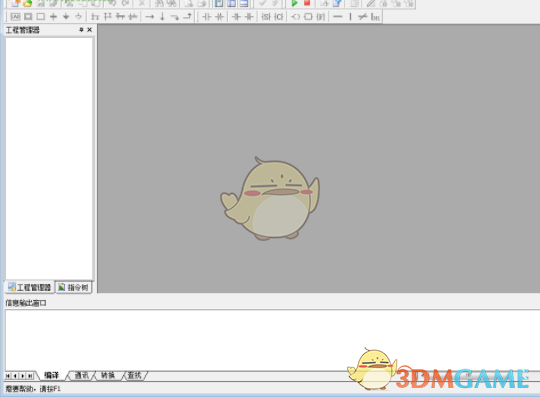Insert an output coil with angle brackets

(295, 16)
